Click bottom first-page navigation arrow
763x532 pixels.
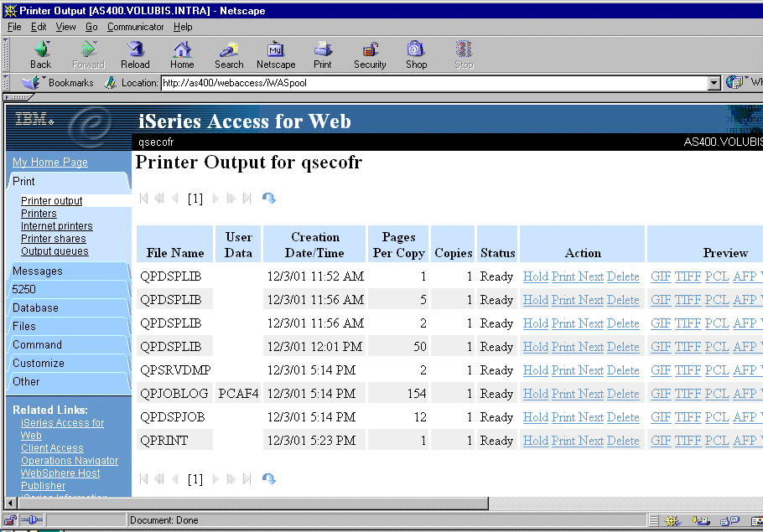pos(143,479)
